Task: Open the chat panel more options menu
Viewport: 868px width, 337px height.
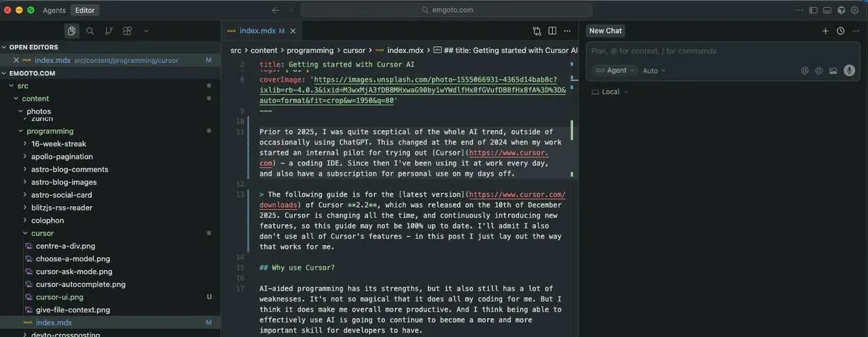Action: (854, 31)
